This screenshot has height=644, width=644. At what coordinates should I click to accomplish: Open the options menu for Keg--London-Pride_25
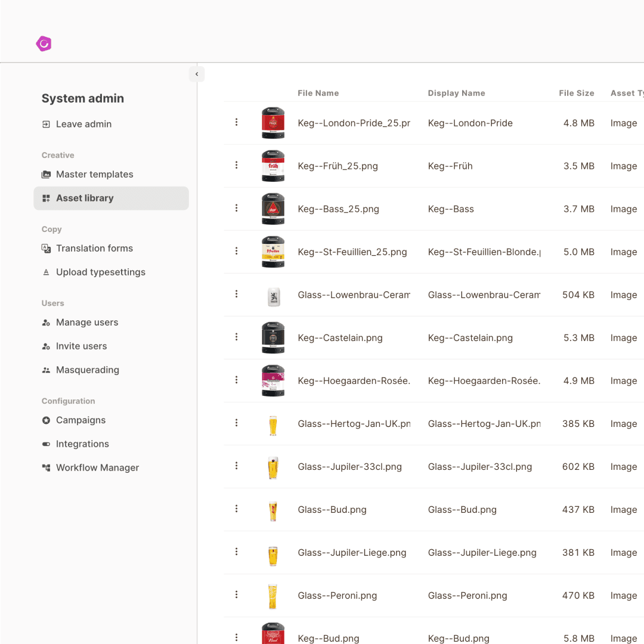coord(236,122)
